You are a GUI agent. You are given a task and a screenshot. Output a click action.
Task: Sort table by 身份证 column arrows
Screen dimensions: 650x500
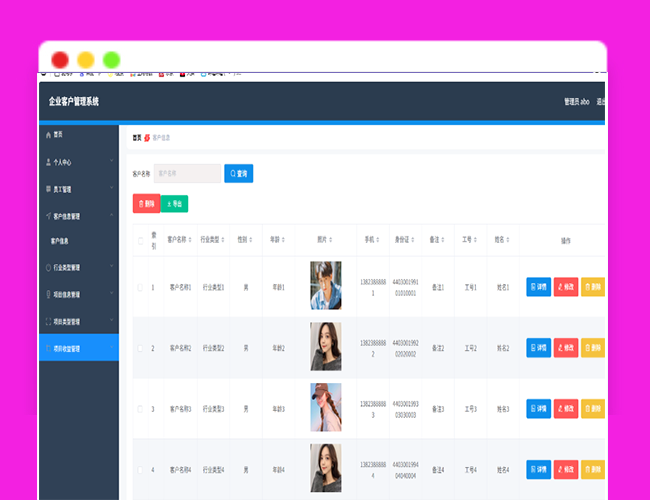[412, 240]
